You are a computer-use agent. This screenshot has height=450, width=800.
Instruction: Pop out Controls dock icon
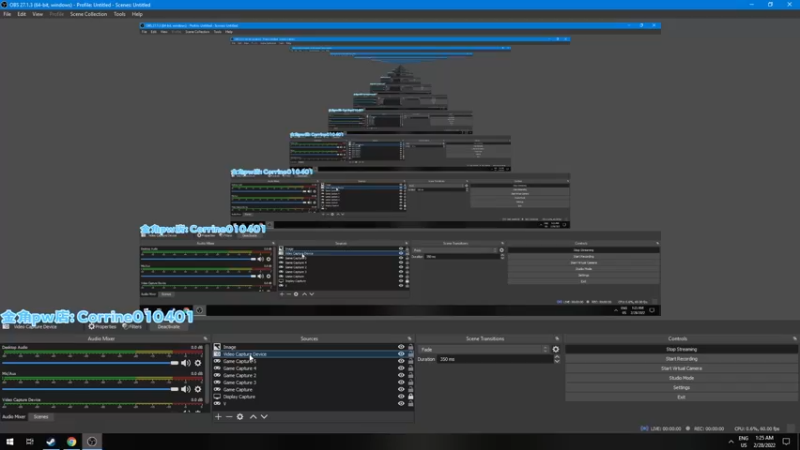[x=794, y=339]
